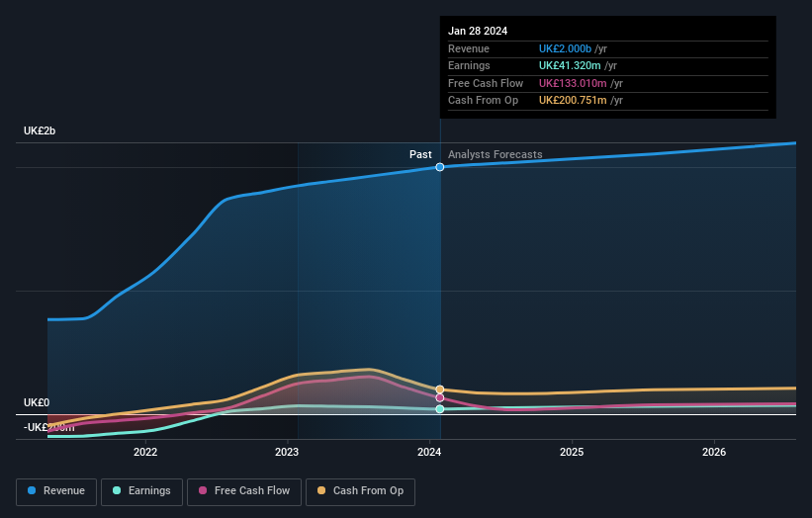
Task: Click the teal Earnings legend dot
Action: click(117, 490)
